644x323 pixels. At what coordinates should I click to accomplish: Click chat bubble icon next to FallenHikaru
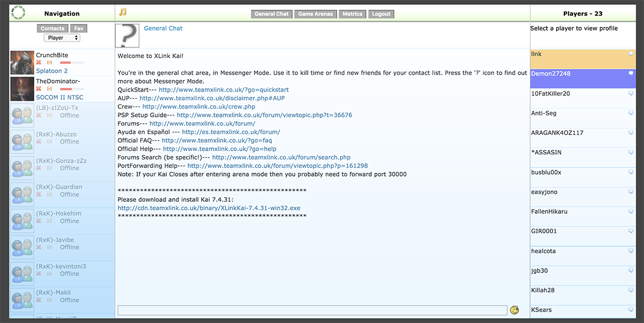[x=631, y=211]
